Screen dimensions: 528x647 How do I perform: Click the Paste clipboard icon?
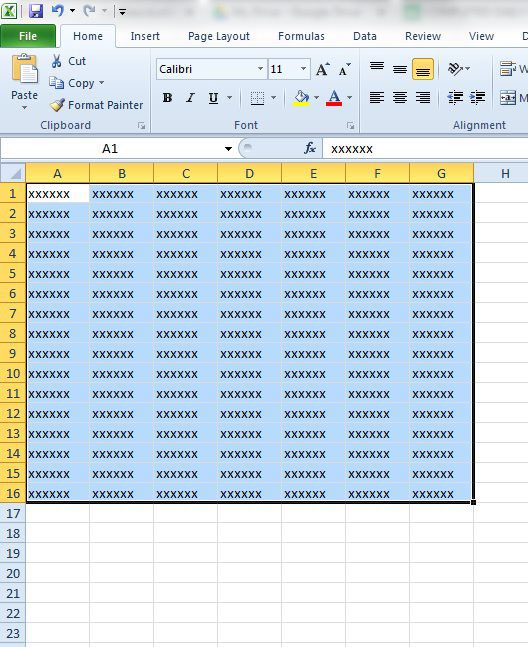click(x=24, y=69)
